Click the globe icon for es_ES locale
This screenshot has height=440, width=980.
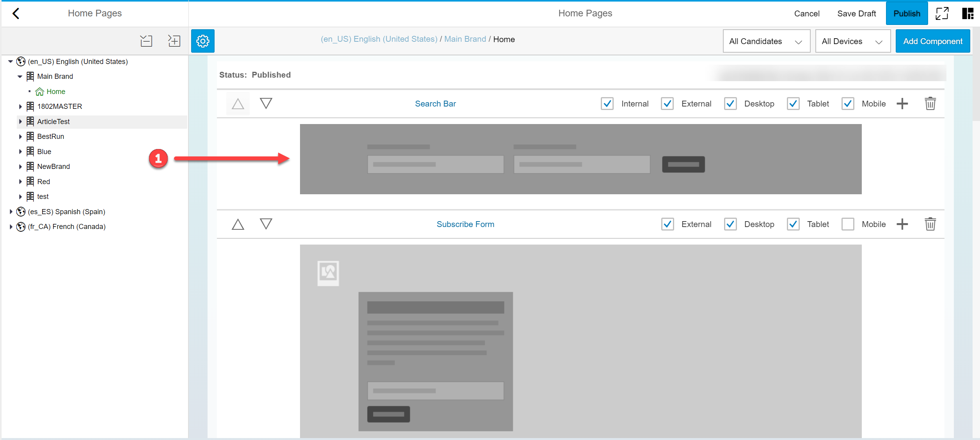pyautogui.click(x=21, y=212)
